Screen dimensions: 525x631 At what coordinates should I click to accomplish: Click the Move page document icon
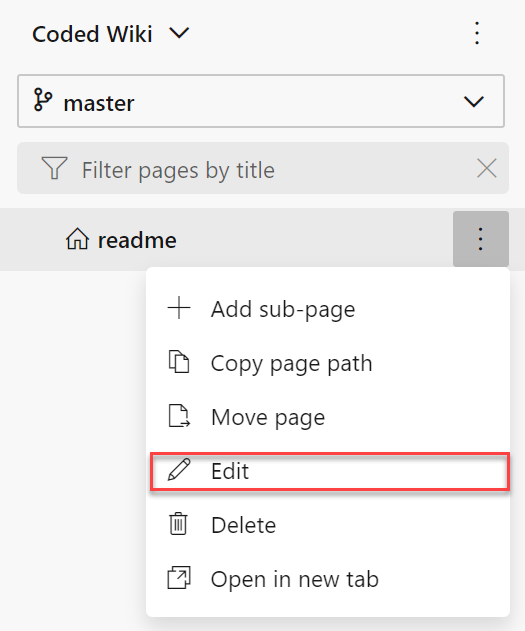pos(179,416)
